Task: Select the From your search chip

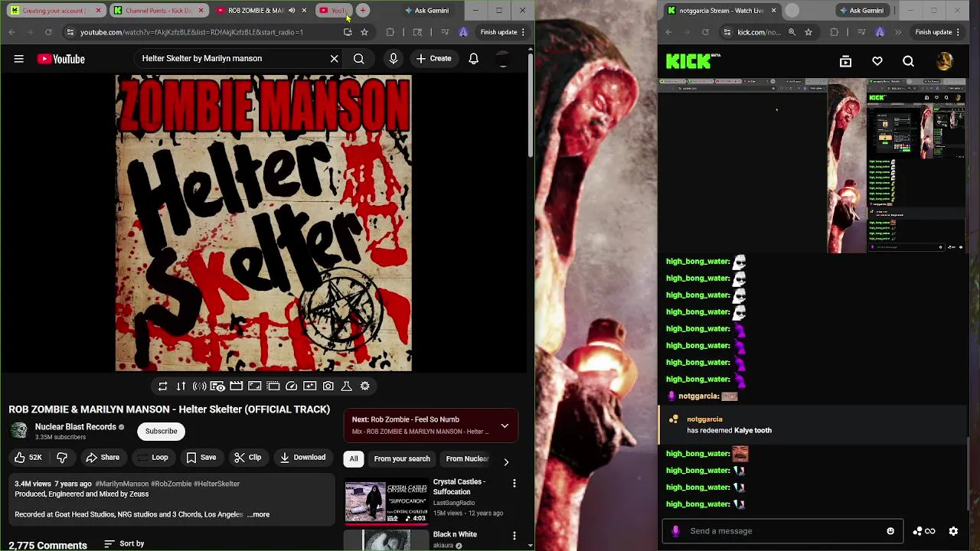Action: click(402, 458)
